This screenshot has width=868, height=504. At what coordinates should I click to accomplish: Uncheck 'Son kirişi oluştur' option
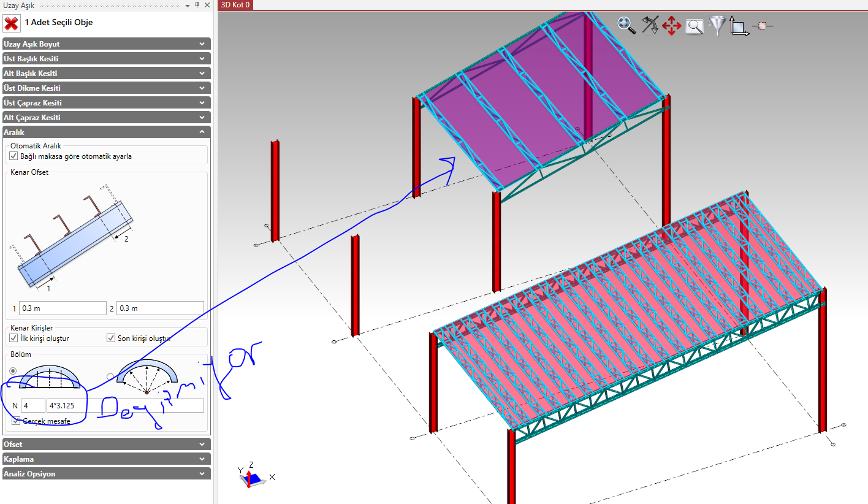tap(111, 338)
